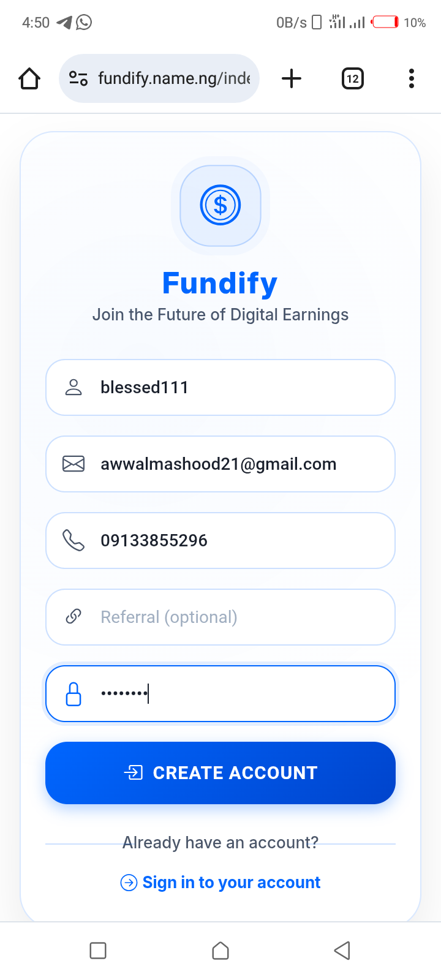Open the browser home page icon

[x=29, y=78]
